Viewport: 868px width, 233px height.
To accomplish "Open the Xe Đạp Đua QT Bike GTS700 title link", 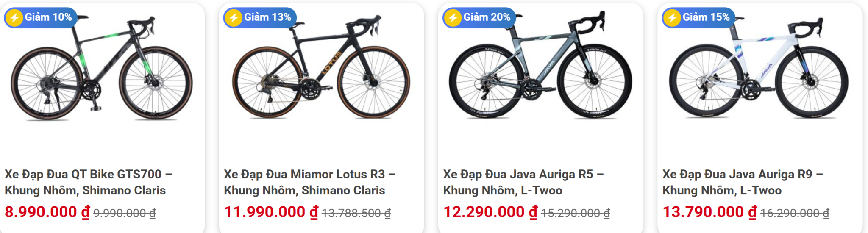I will click(x=89, y=182).
